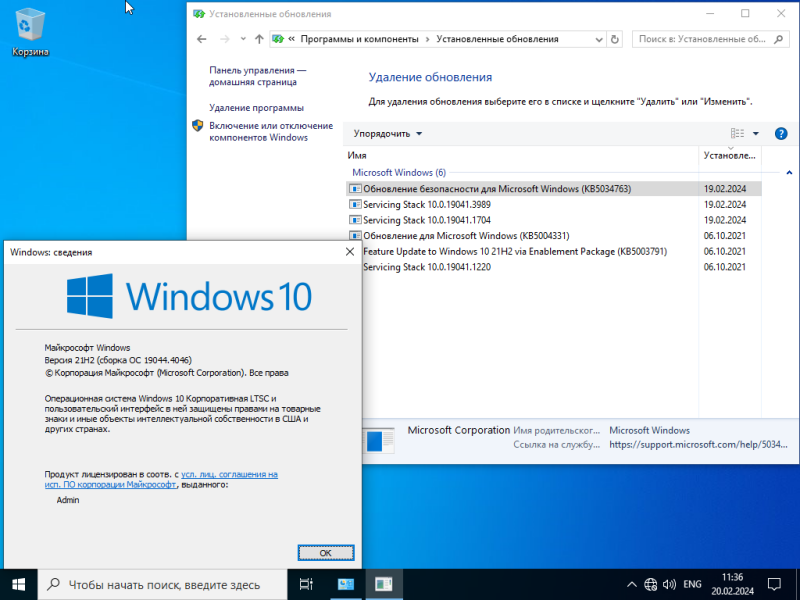Expand the address bar history dropdown
800x600 pixels.
point(599,39)
